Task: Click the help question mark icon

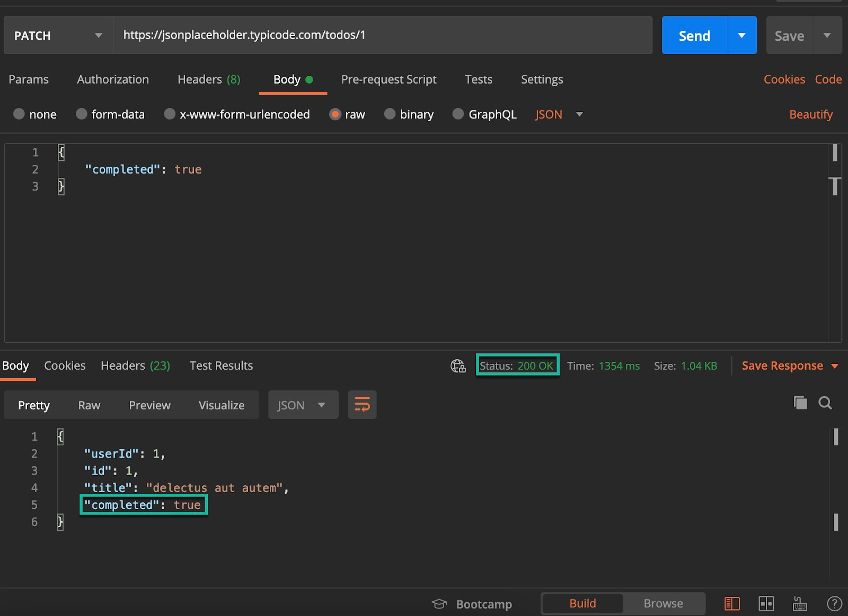Action: click(834, 603)
